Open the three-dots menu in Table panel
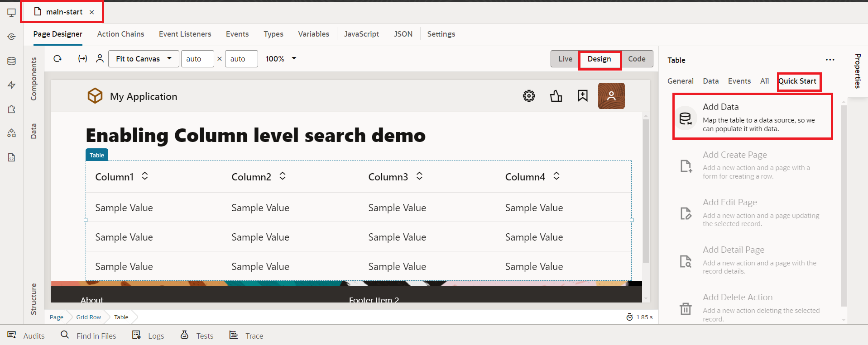Viewport: 868px width, 345px height. click(830, 60)
